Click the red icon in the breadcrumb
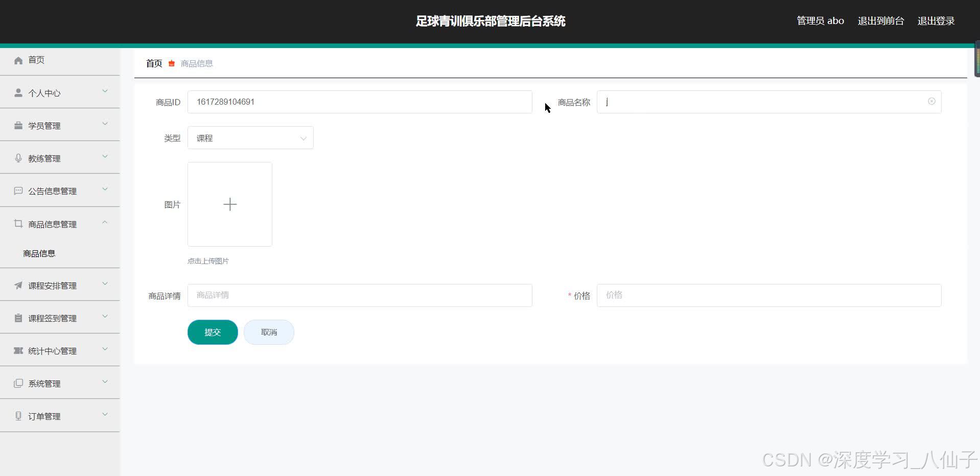The height and width of the screenshot is (476, 980). click(x=171, y=63)
